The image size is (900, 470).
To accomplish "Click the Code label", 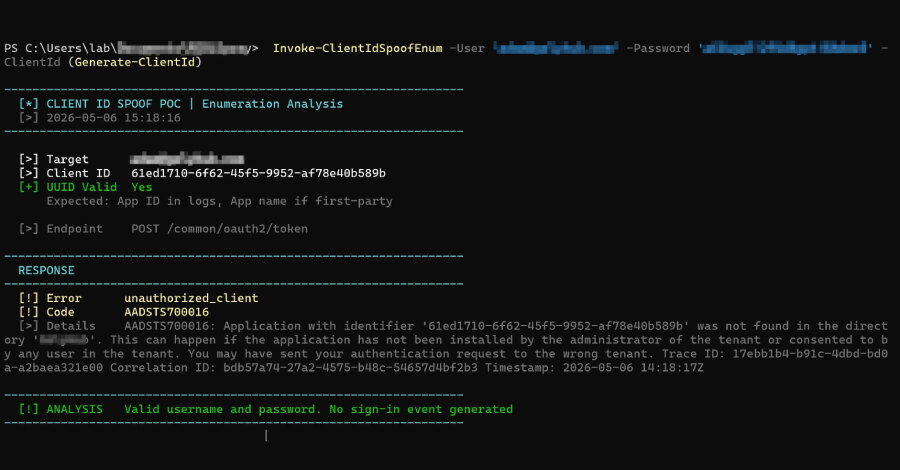I will tap(60, 312).
